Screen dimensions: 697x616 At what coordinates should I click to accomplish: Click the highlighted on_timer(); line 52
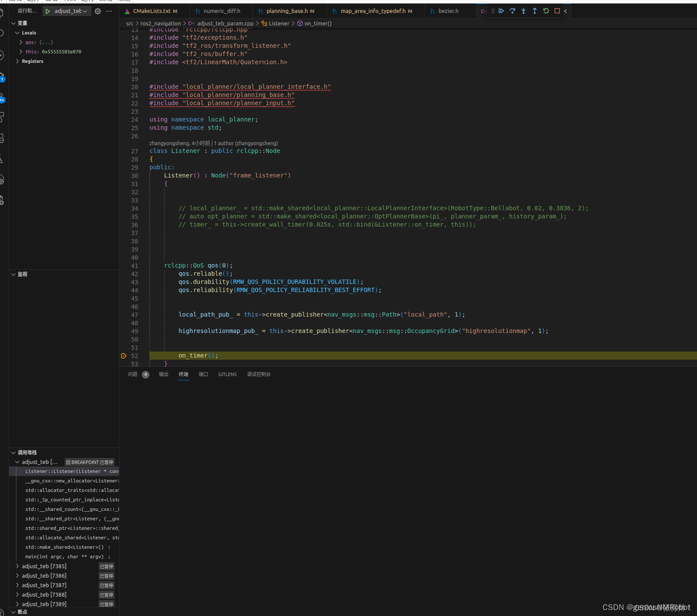pos(423,356)
